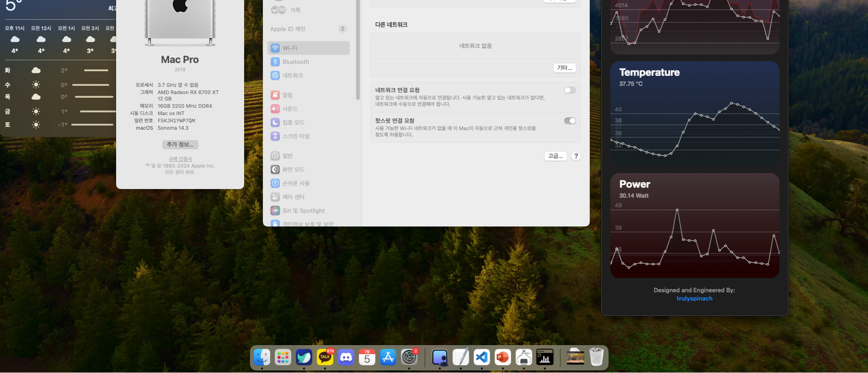868x373 pixels.
Task: Open Wi-Fi help with question mark button
Action: [576, 156]
